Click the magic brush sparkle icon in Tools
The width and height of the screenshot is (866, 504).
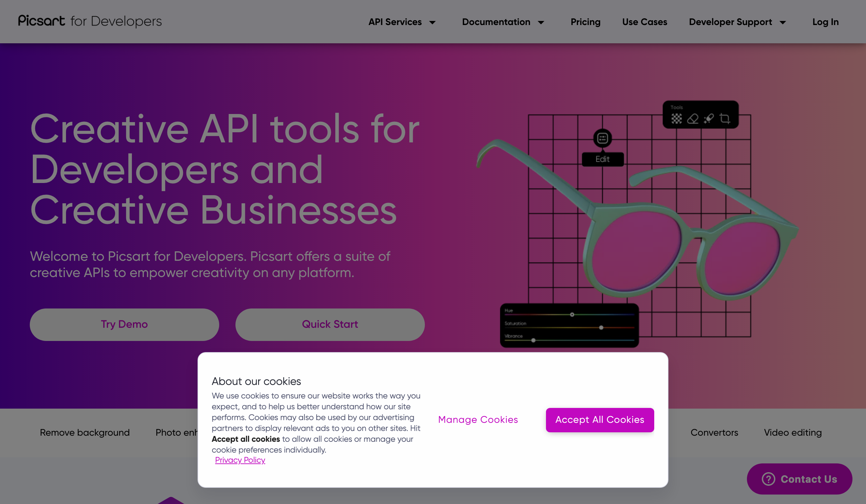tap(709, 119)
